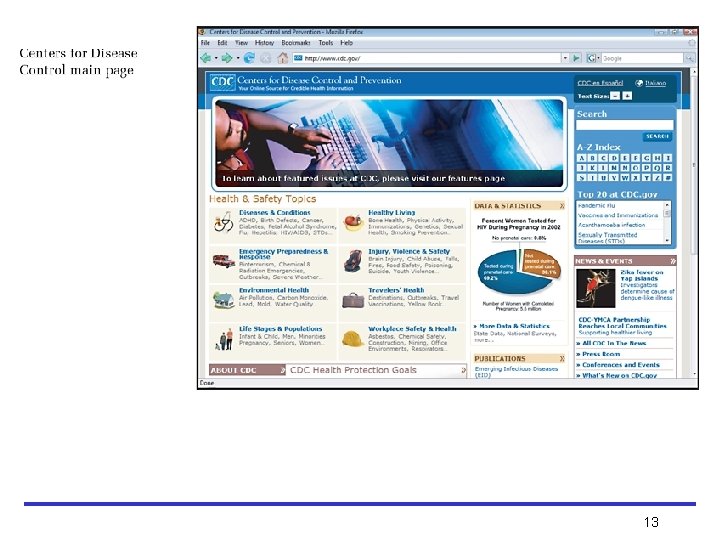
Task: Click the Google search engine icon
Action: point(592,58)
